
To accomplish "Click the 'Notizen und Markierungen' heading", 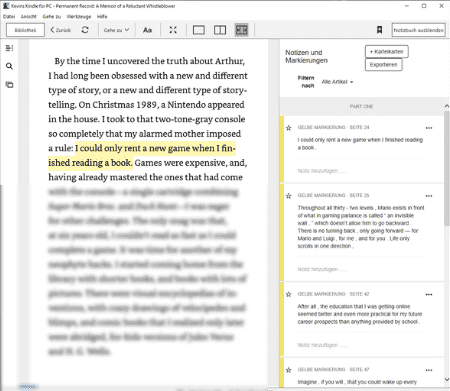I will click(x=306, y=57).
